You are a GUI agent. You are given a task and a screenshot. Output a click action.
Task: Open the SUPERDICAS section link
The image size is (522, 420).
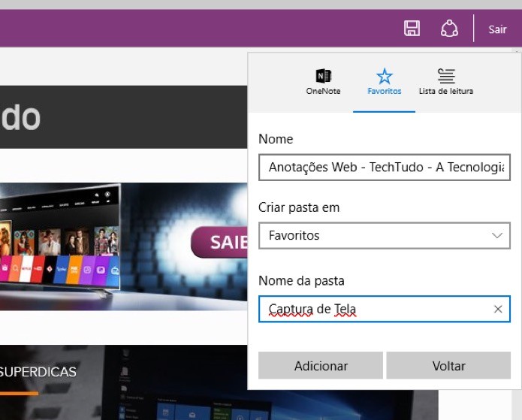pyautogui.click(x=38, y=372)
